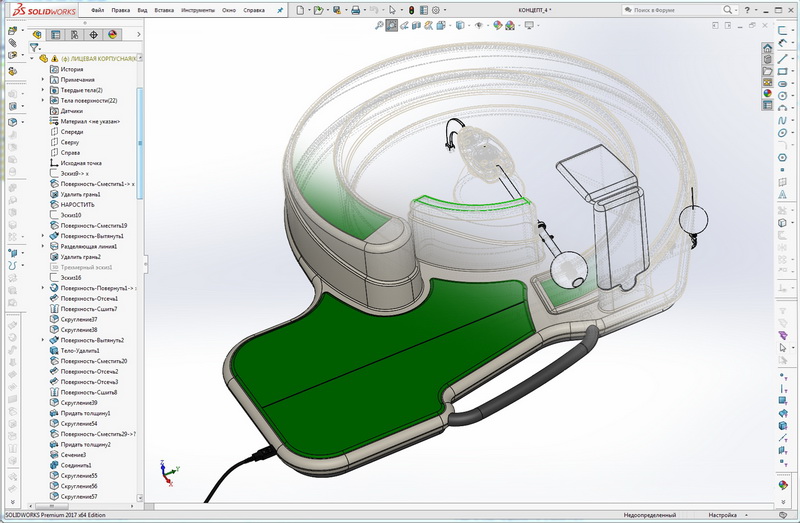
Task: Open the Options gear icon in the top toolbar
Action: 436,10
